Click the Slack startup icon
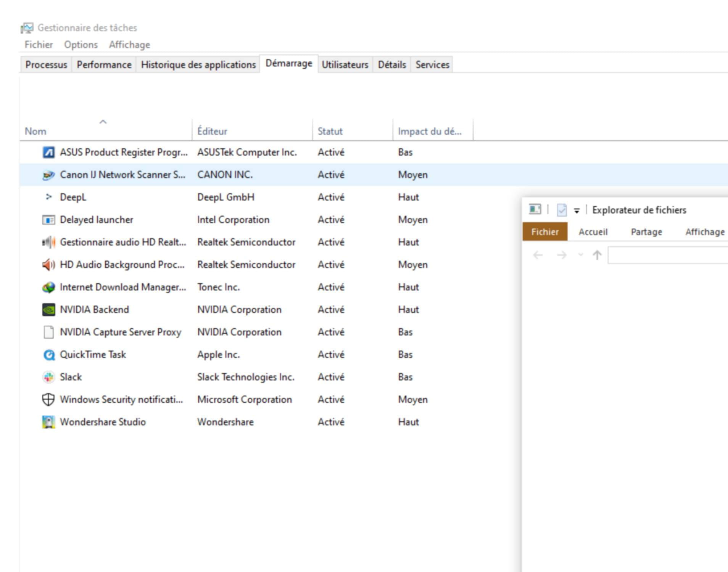The height and width of the screenshot is (572, 728). click(48, 377)
